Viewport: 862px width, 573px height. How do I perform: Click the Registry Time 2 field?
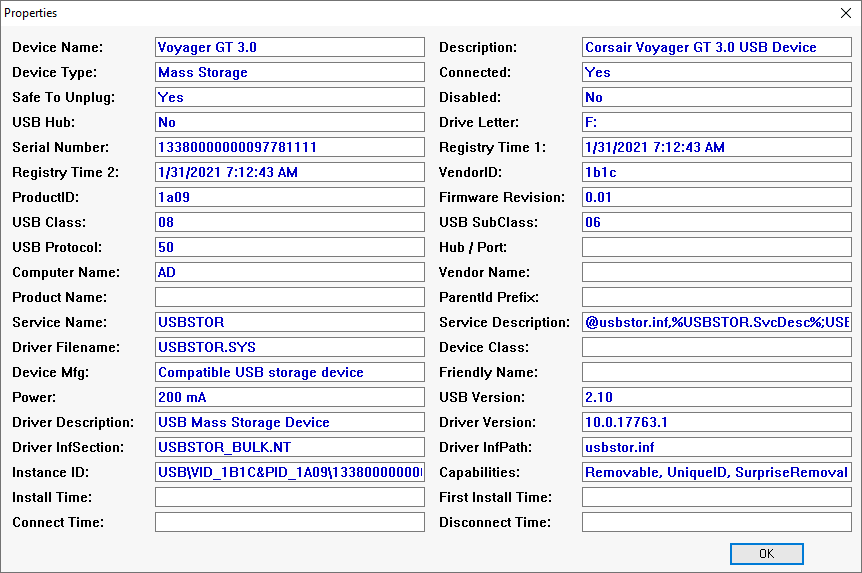click(290, 172)
